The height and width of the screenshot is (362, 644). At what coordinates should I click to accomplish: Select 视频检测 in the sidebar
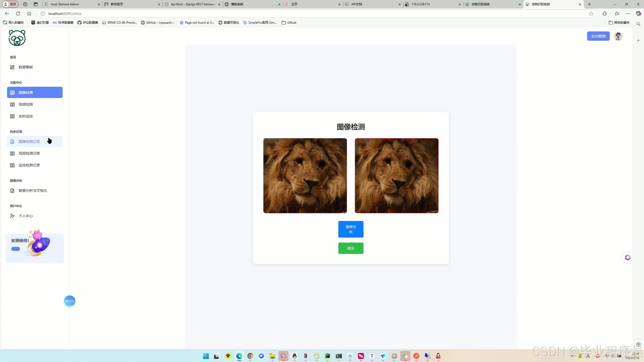[26, 104]
